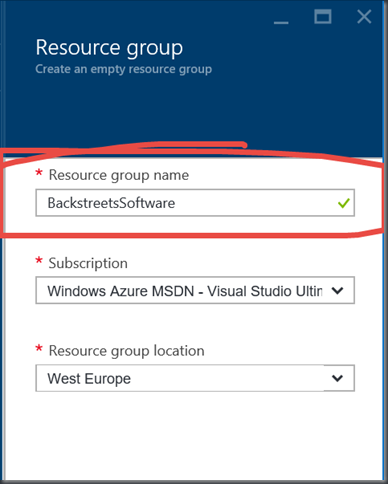Click the 'Resource group location' label
Screen dimensions: 388x484
(x=126, y=351)
